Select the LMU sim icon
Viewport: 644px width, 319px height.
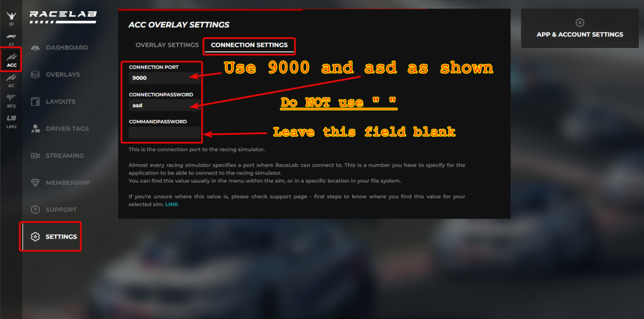(x=11, y=120)
